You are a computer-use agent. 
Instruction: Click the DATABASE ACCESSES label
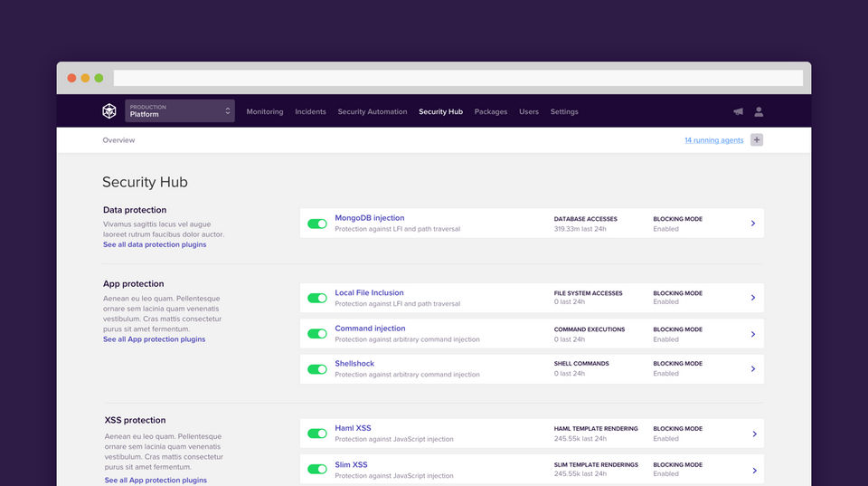(x=586, y=219)
